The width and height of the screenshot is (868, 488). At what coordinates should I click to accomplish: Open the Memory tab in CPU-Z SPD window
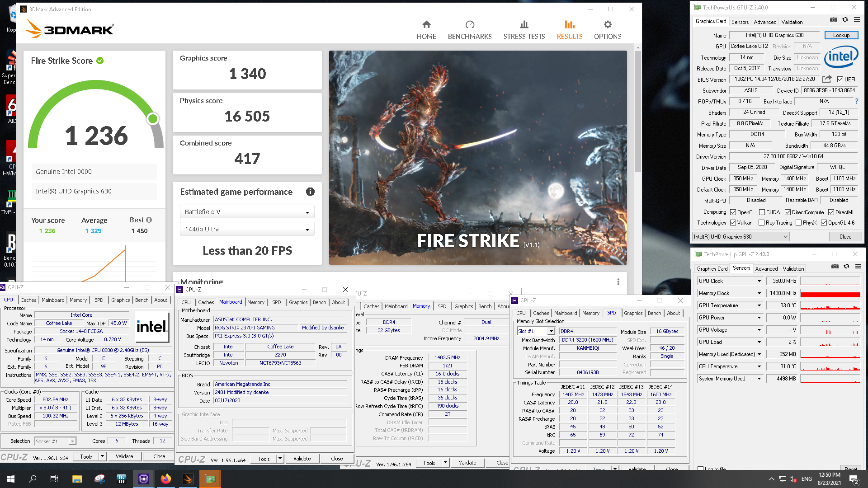(x=591, y=313)
